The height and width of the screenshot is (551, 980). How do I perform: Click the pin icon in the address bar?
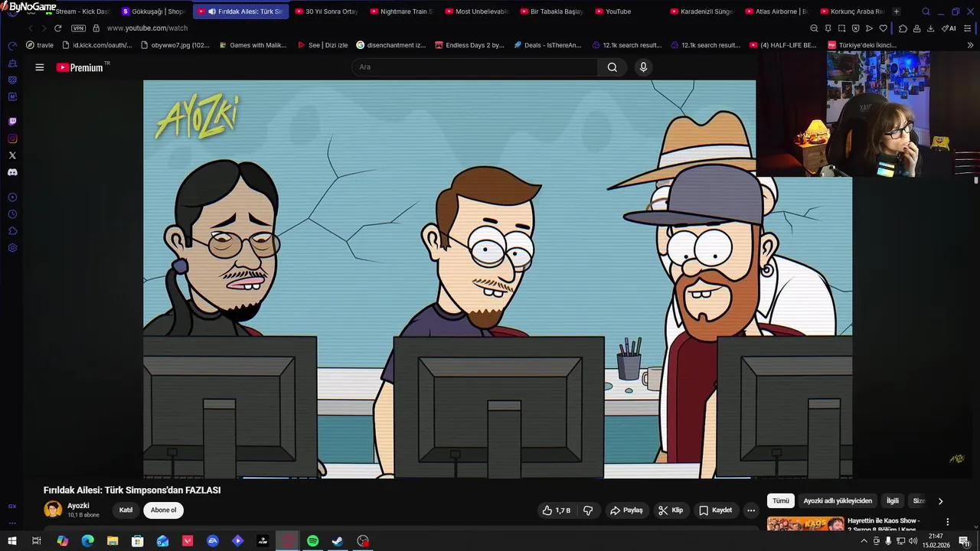[x=828, y=28]
